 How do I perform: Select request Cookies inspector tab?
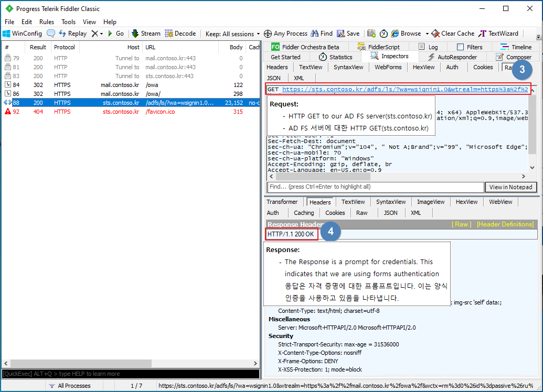(483, 67)
